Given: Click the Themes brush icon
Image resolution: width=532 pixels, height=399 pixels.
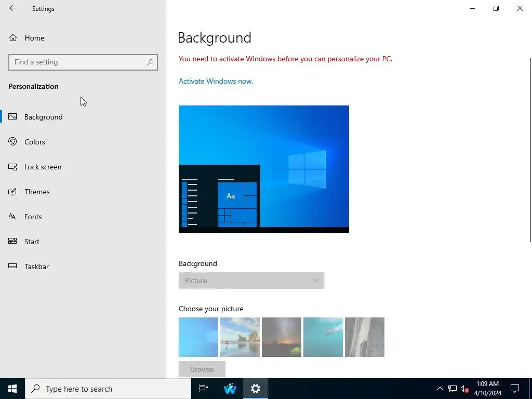Looking at the screenshot, I should (x=12, y=192).
